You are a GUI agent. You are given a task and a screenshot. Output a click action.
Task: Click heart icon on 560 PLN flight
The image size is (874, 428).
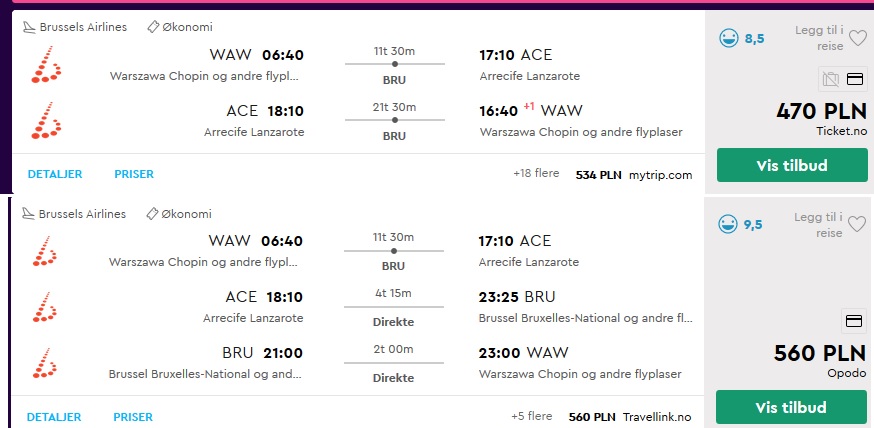[x=857, y=225]
